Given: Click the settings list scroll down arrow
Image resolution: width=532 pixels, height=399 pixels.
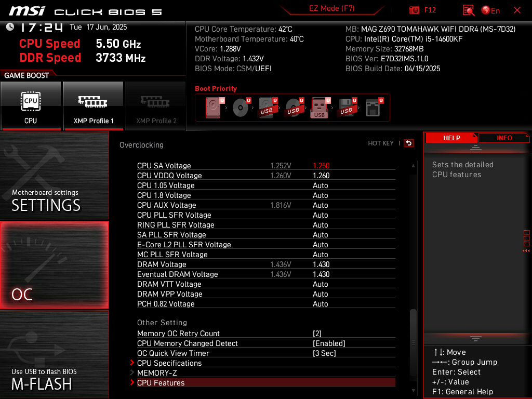Looking at the screenshot, I should (413, 391).
